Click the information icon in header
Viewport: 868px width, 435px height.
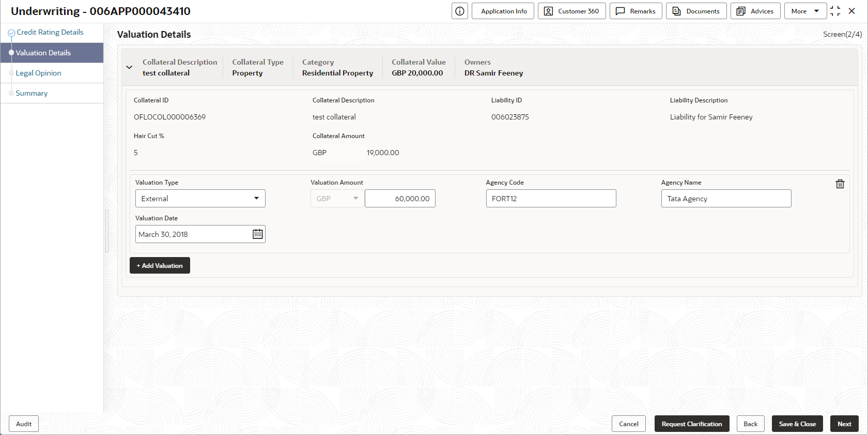tap(460, 11)
